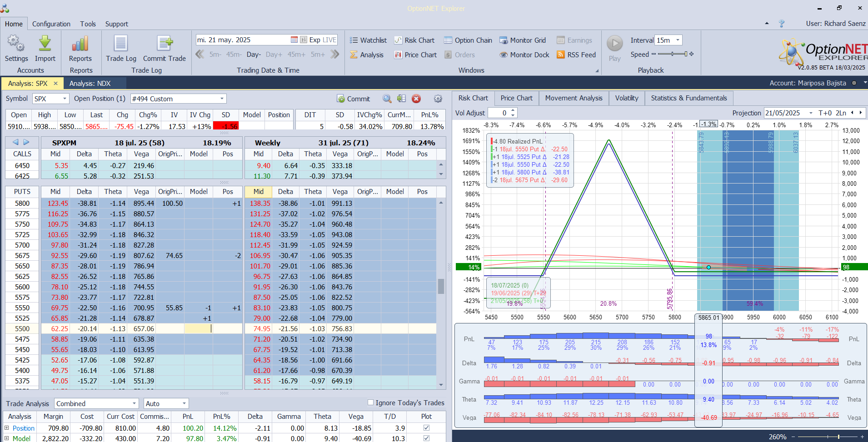Adjust the 260% chart zoom slider
The height and width of the screenshot is (442, 868).
(x=828, y=437)
